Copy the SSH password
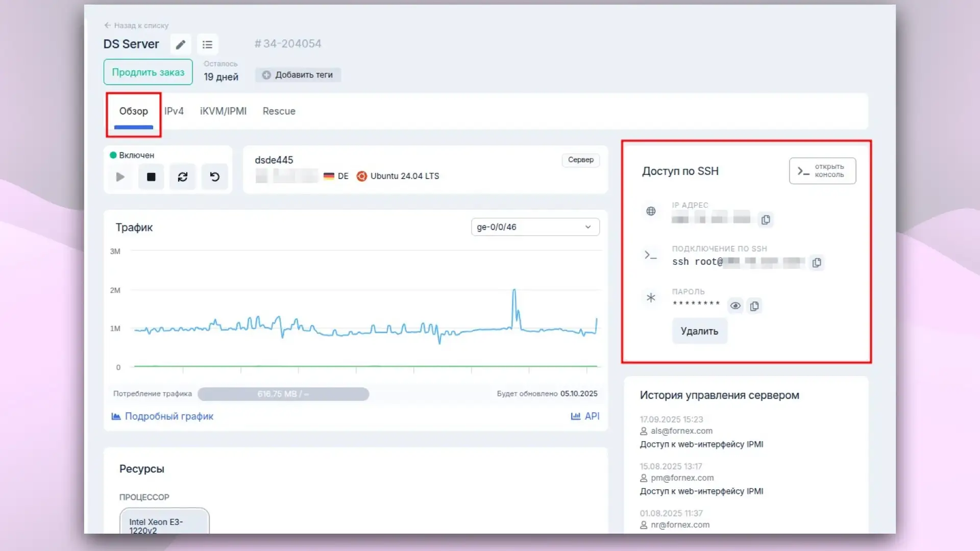 755,306
